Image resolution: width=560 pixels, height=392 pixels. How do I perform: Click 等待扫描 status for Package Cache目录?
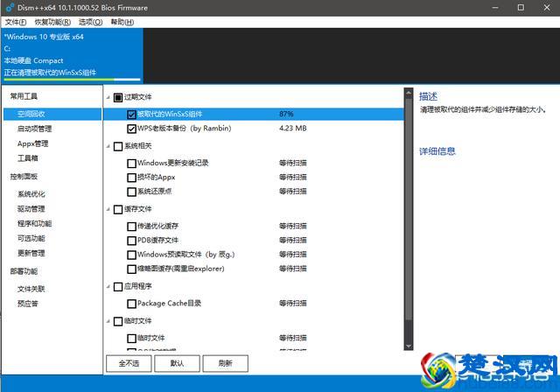pos(293,303)
